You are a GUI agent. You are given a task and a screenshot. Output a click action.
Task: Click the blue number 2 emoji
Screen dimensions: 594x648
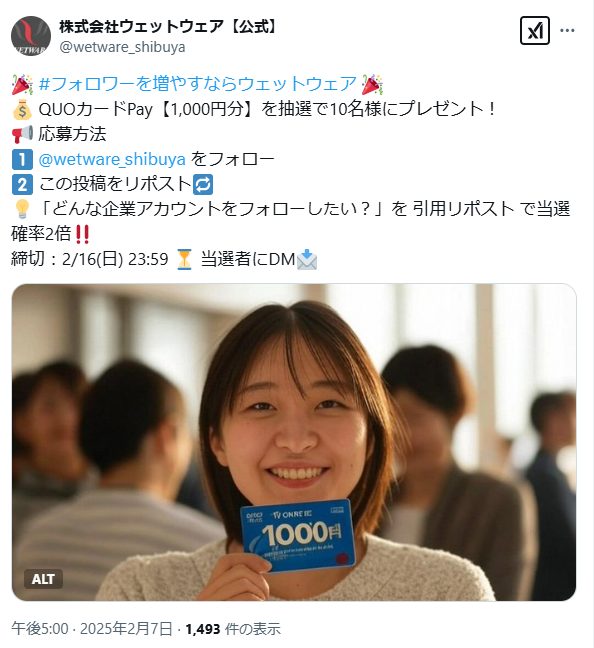pos(22,184)
